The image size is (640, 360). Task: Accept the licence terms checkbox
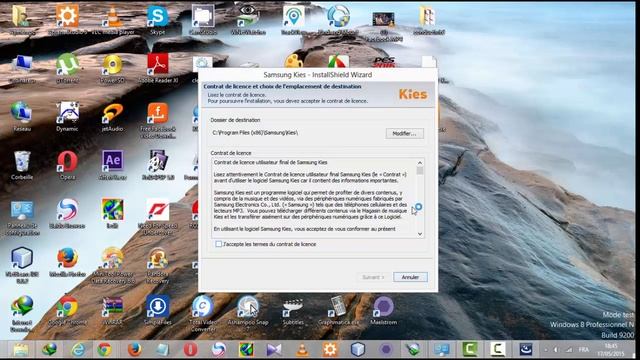219,244
